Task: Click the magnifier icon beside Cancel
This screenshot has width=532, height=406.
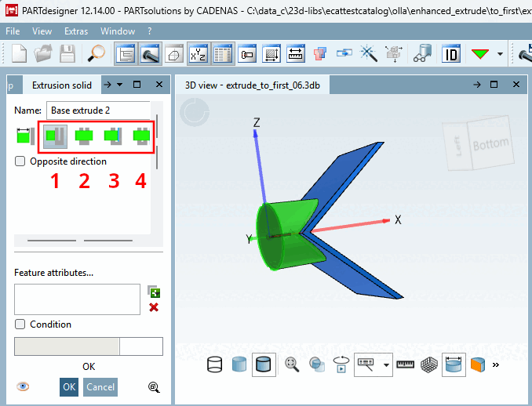Action: pos(154,387)
